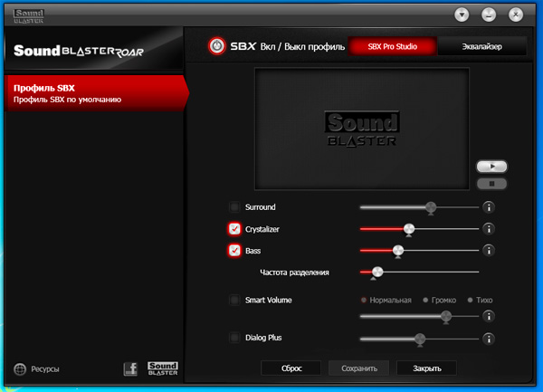
Task: Select the SBX Pro Studio tab
Action: coord(392,45)
